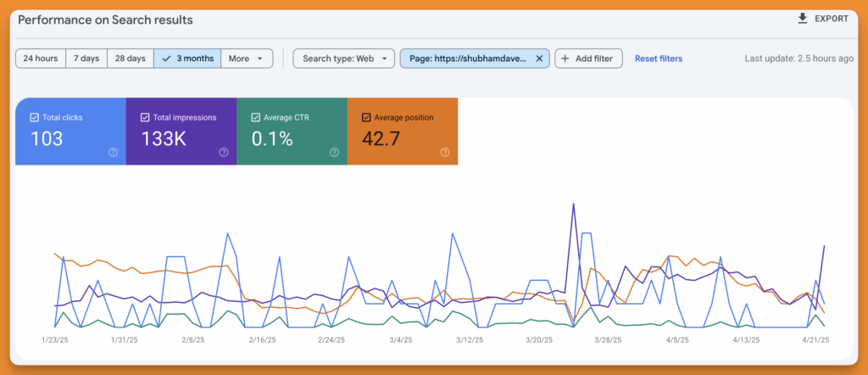Click the Export download icon
The width and height of the screenshot is (868, 375).
pyautogui.click(x=802, y=19)
